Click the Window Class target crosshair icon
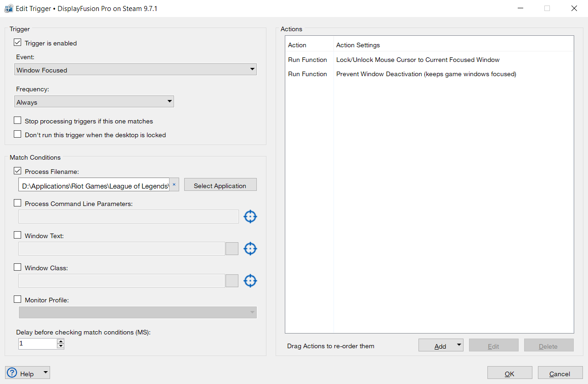Screen dimensions: 588x384 (x=250, y=281)
